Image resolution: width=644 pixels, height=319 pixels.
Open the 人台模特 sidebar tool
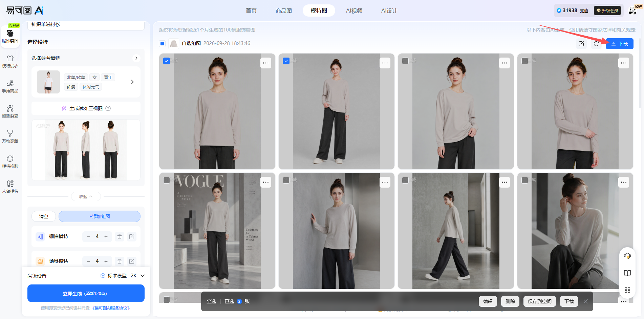point(10,187)
